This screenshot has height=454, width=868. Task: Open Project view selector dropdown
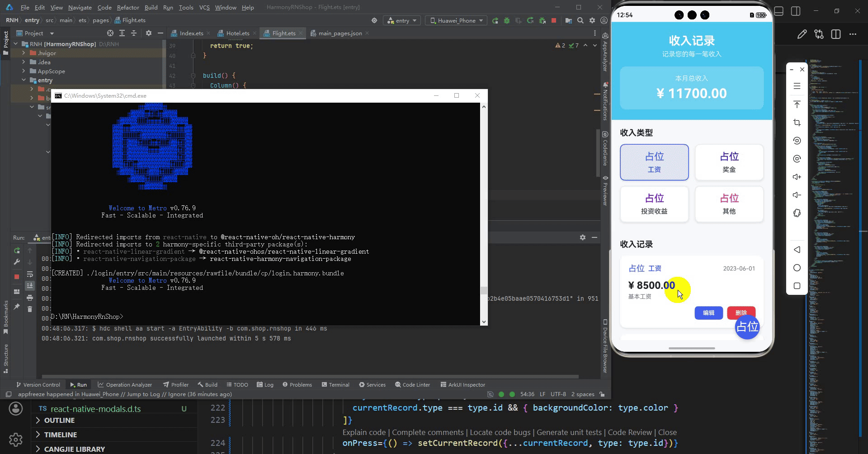35,33
